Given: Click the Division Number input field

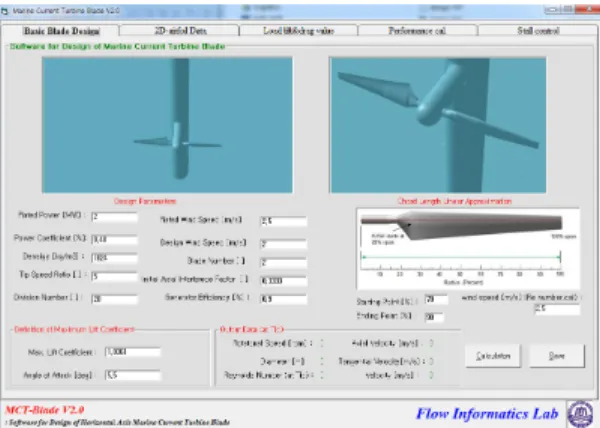Looking at the screenshot, I should (114, 299).
